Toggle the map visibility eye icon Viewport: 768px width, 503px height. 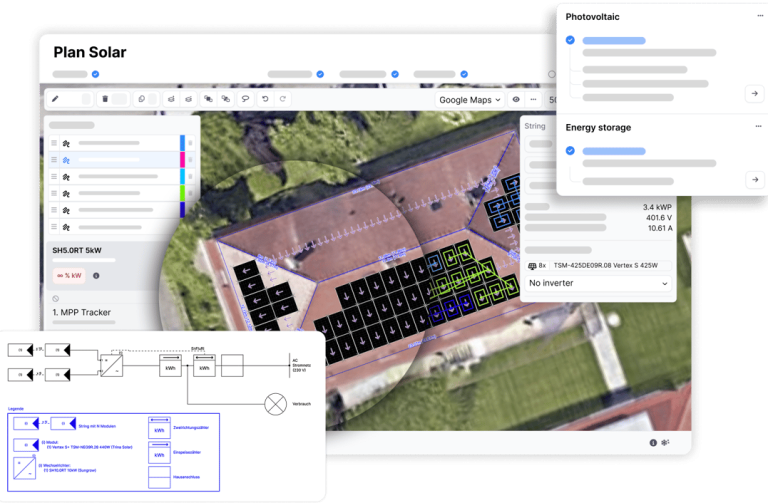tap(516, 99)
